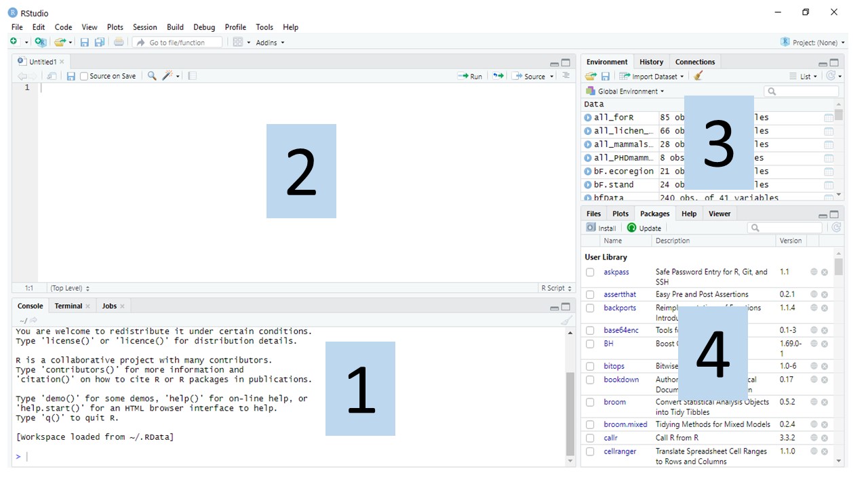Click the code tools magic wand icon
Viewport: 868px width, 488px height.
167,75
